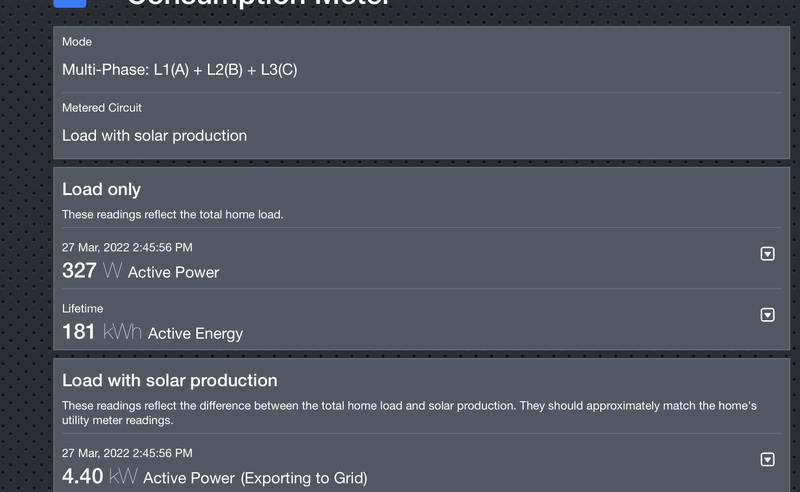Select the Metered Circuit value Load with solar production
Viewport: 800px width, 492px height.
(x=154, y=135)
